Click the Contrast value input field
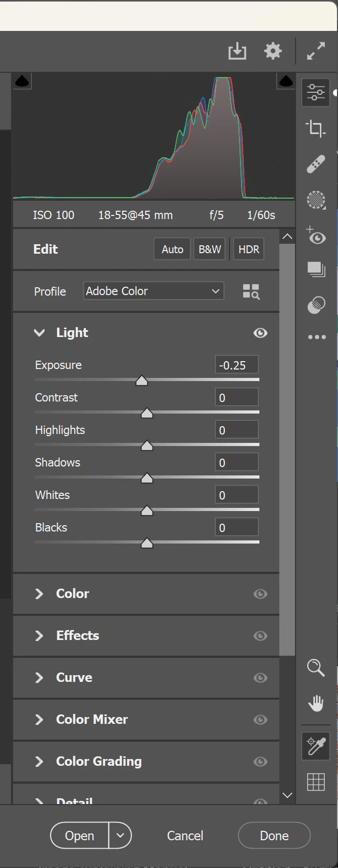338x868 pixels. click(x=237, y=398)
